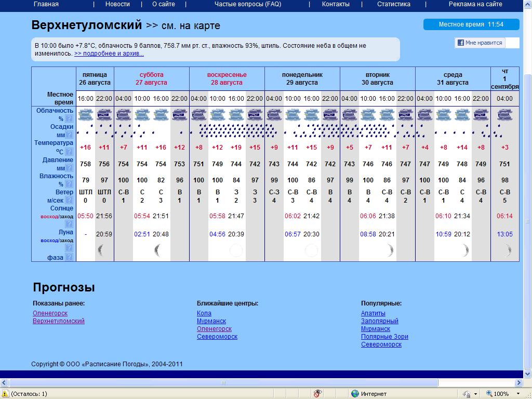Viewport: 532px width, 399px height.
Task: Click the horizontal scrollbar at page bottom
Action: (x=260, y=383)
